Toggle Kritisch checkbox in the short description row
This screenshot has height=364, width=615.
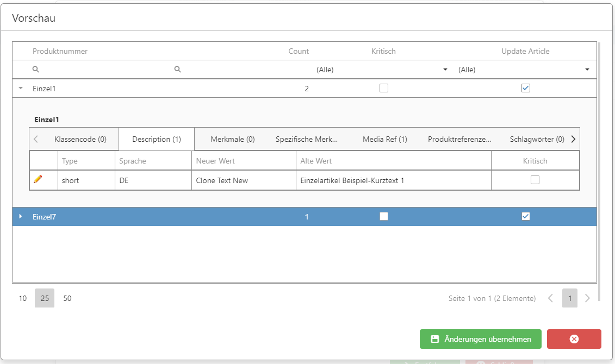coord(535,180)
